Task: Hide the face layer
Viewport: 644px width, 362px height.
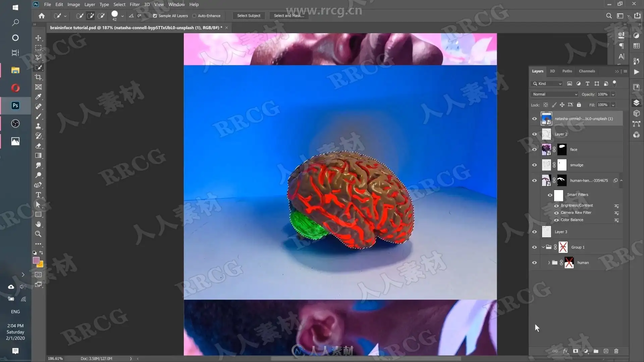Action: pyautogui.click(x=534, y=149)
